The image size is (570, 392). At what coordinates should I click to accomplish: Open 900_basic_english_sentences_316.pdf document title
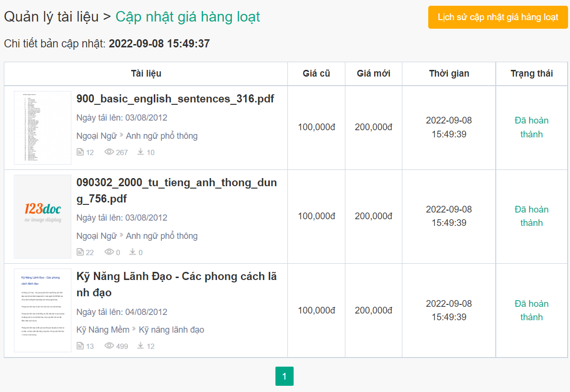pyautogui.click(x=175, y=99)
